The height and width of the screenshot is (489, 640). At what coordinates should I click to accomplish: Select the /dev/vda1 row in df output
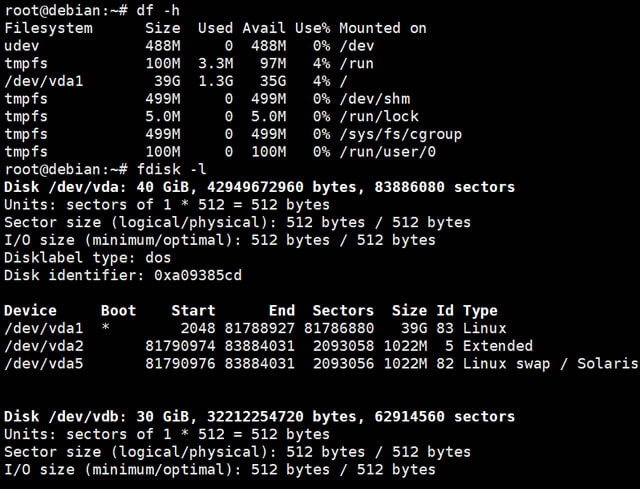click(x=176, y=81)
